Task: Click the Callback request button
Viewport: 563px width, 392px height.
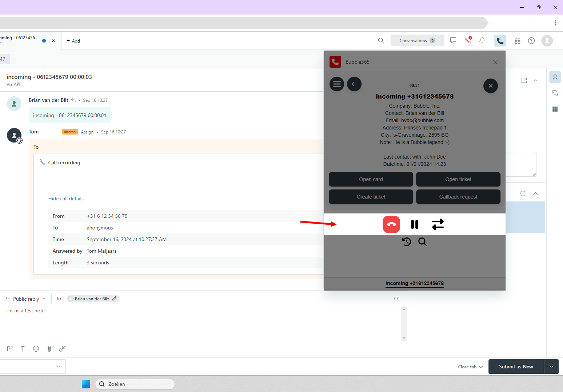Action: point(458,197)
